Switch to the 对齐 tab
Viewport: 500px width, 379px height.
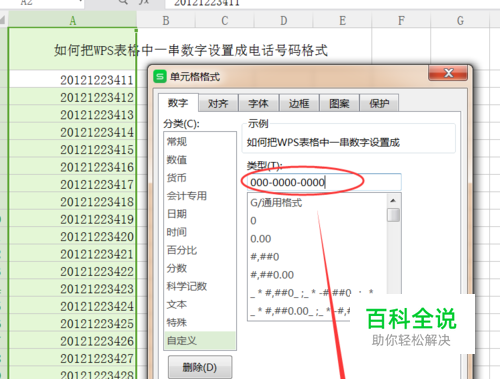coord(218,103)
